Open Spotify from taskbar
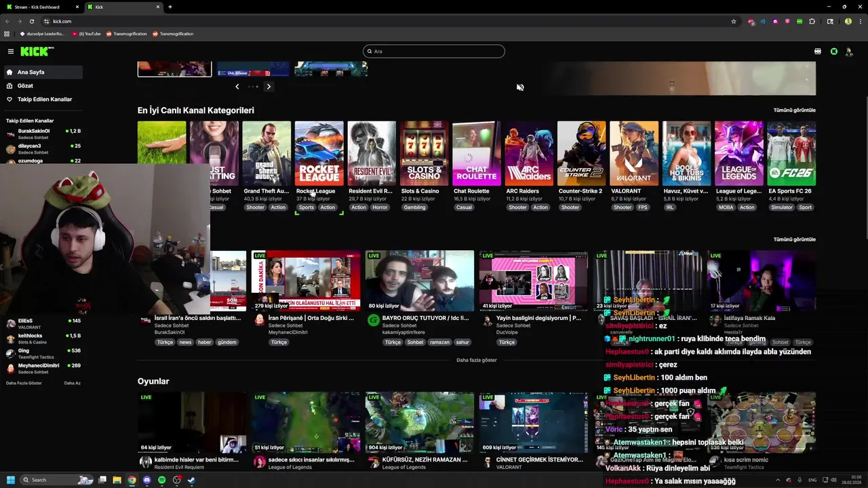The width and height of the screenshot is (868, 488). coord(161,480)
